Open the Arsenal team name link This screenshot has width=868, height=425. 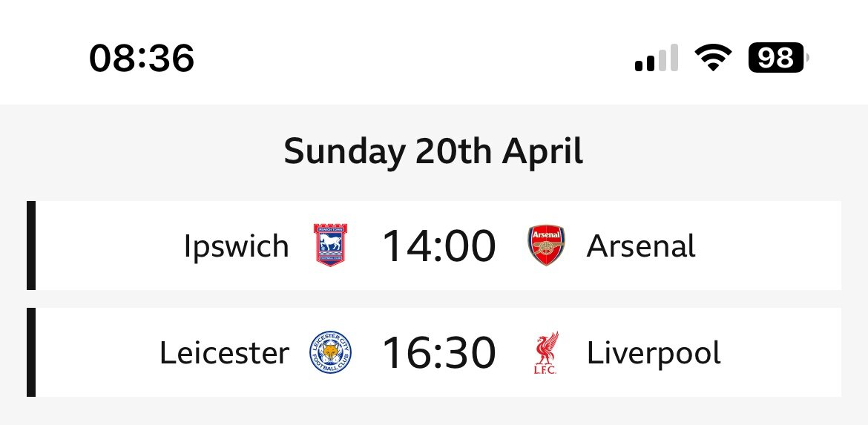point(641,246)
